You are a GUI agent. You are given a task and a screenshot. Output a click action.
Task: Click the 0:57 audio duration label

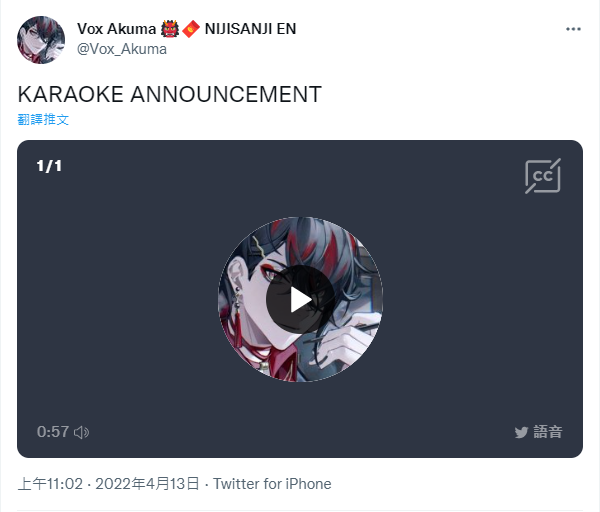[x=53, y=432]
